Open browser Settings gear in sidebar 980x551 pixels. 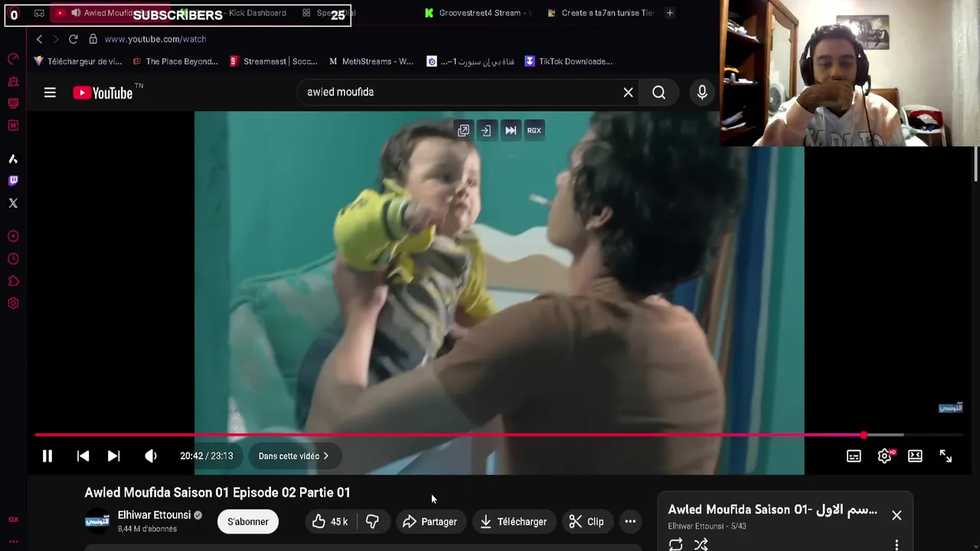coord(13,304)
